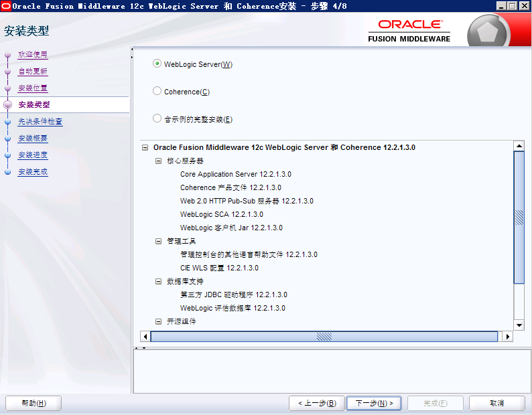Collapse the 开源组件 tree node
Image resolution: width=532 pixels, height=415 pixels.
[x=158, y=321]
